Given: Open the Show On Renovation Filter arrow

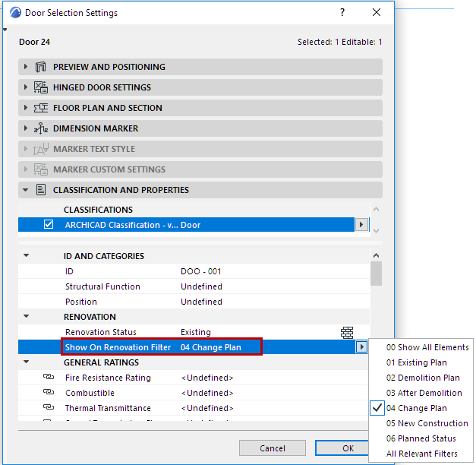Looking at the screenshot, I should [x=361, y=346].
